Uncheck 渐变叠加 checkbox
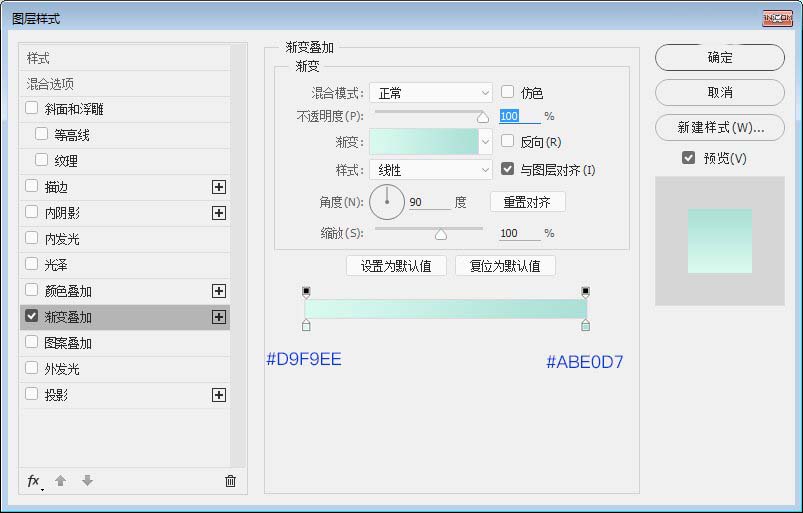The image size is (803, 513). [32, 316]
